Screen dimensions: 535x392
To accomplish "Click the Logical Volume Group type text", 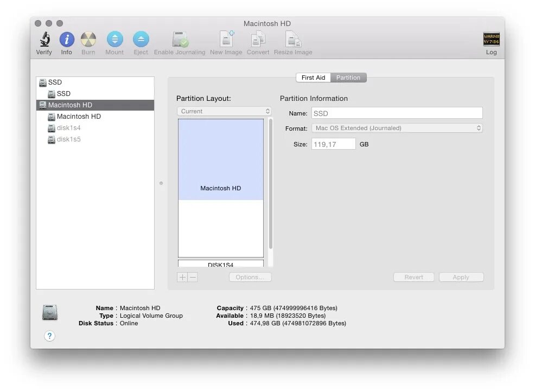I will click(x=151, y=316).
